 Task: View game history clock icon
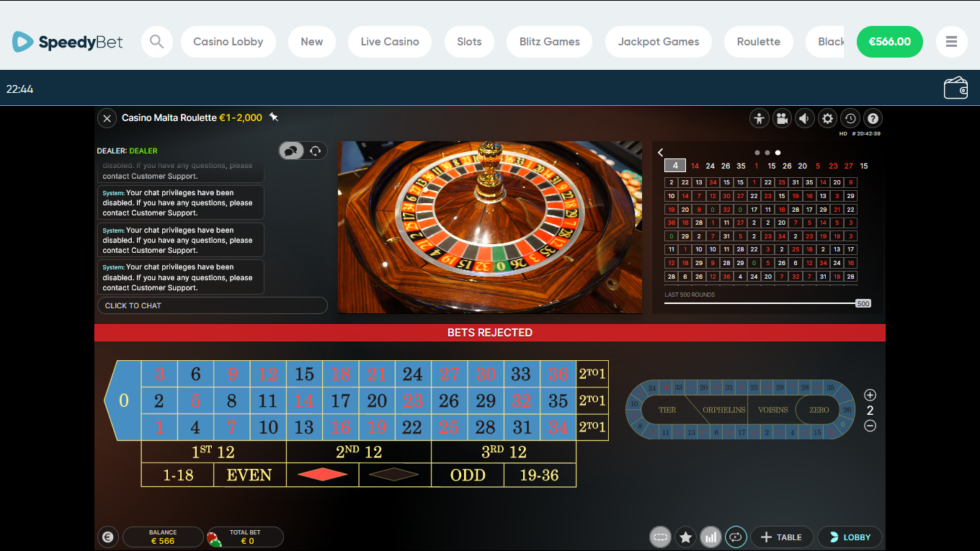850,119
